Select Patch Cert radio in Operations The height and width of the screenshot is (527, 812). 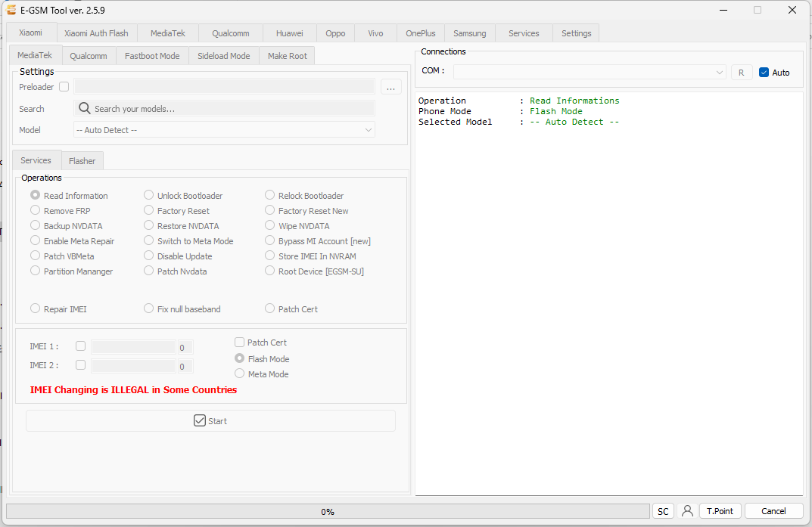pyautogui.click(x=270, y=308)
